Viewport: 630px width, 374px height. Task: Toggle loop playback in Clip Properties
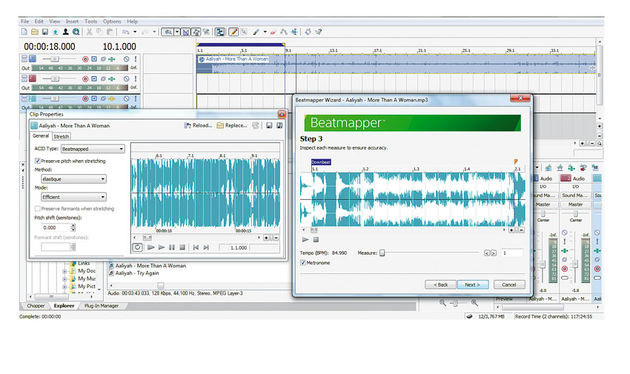[x=137, y=247]
